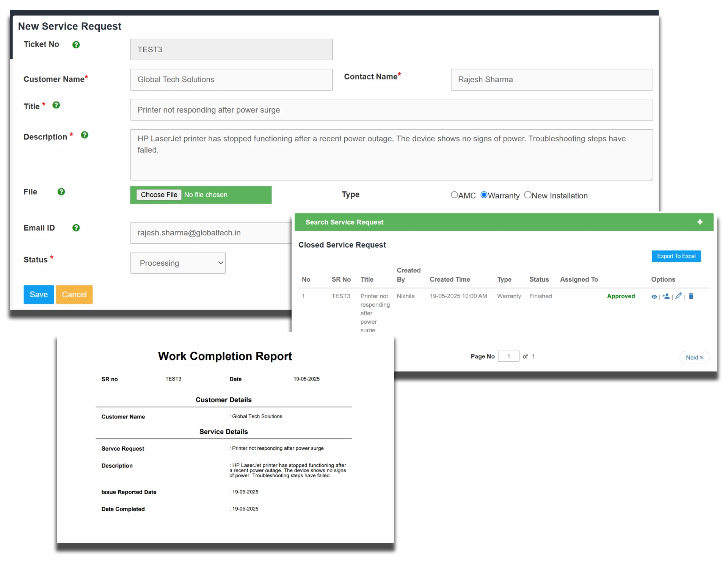The image size is (728, 561).
Task: Select the Warranty radio option
Action: click(x=484, y=195)
